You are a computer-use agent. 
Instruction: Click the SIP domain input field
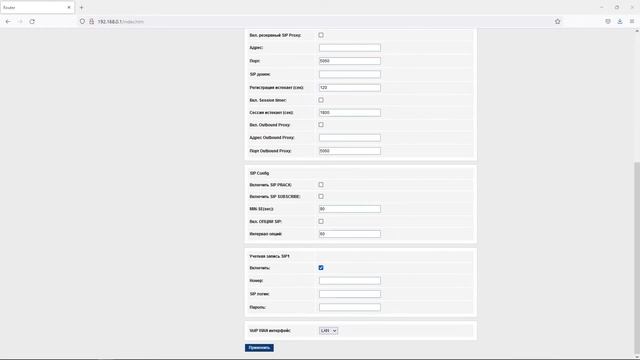click(x=350, y=74)
